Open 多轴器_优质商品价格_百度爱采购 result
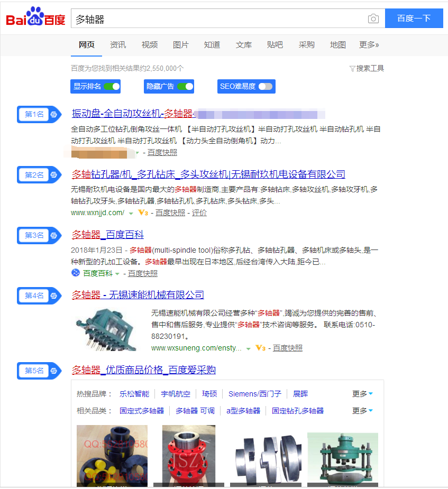The image size is (448, 489). click(x=143, y=370)
